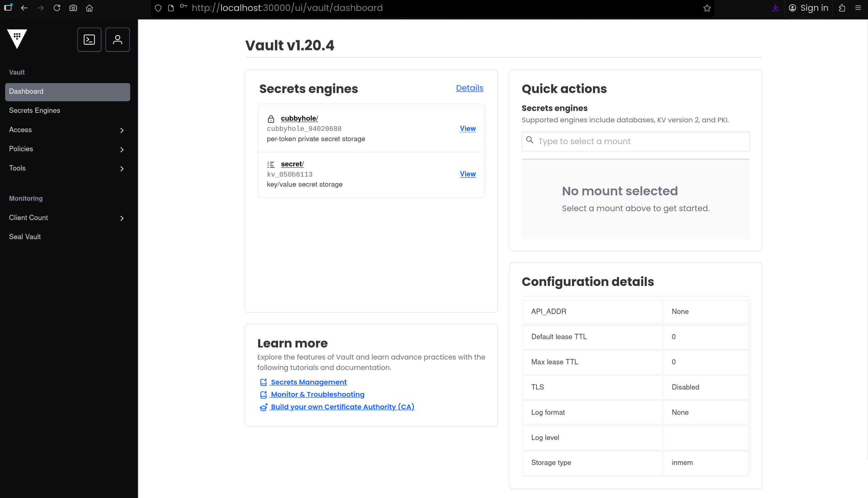The height and width of the screenshot is (498, 868).
Task: Open the user profile menu icon
Action: [117, 40]
